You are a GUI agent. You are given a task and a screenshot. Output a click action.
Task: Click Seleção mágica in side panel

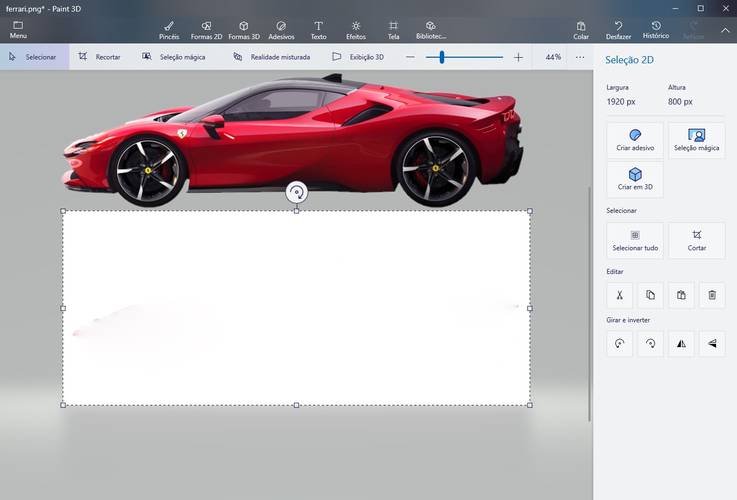pos(697,141)
